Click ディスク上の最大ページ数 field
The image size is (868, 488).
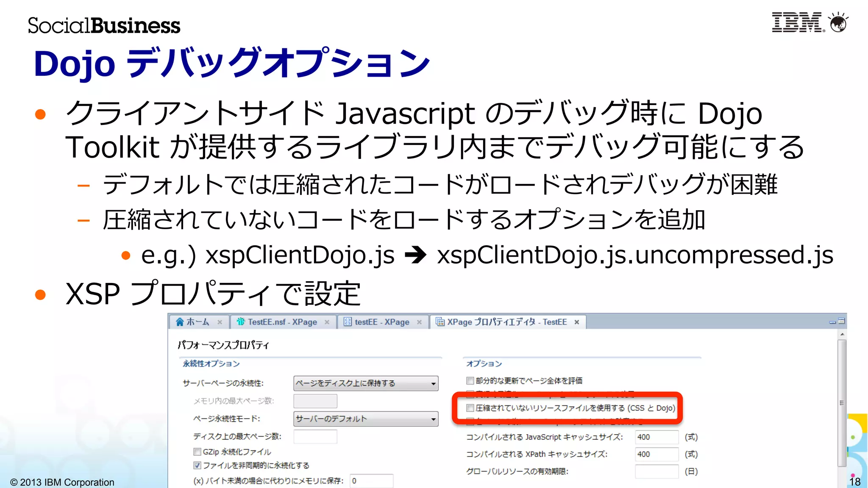coord(315,436)
